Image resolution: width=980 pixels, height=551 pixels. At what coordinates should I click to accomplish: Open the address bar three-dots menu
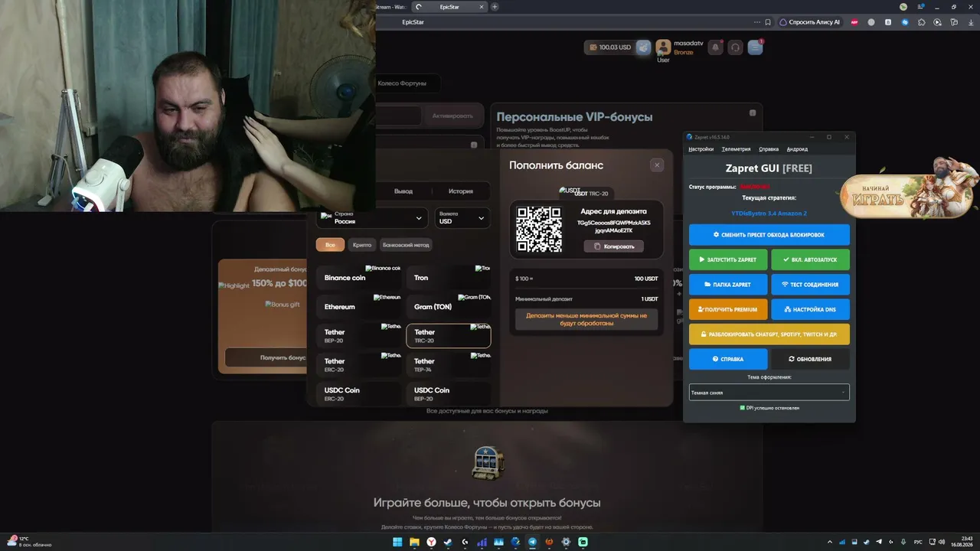coord(757,22)
